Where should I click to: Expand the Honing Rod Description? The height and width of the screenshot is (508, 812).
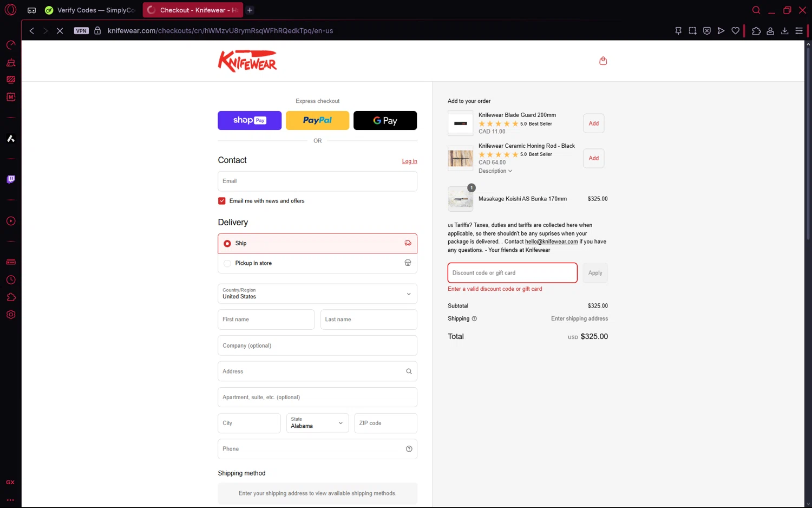coord(495,171)
